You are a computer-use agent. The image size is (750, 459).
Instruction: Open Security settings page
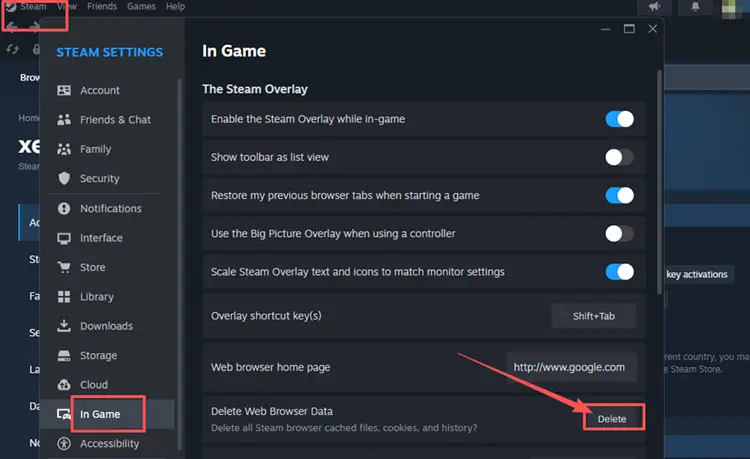click(99, 178)
